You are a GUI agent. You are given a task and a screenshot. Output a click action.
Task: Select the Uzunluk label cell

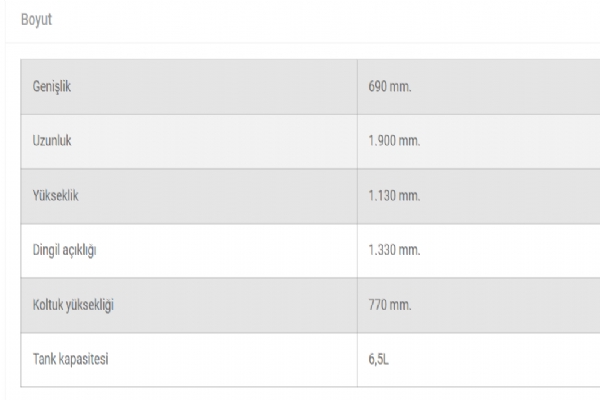[x=52, y=141]
